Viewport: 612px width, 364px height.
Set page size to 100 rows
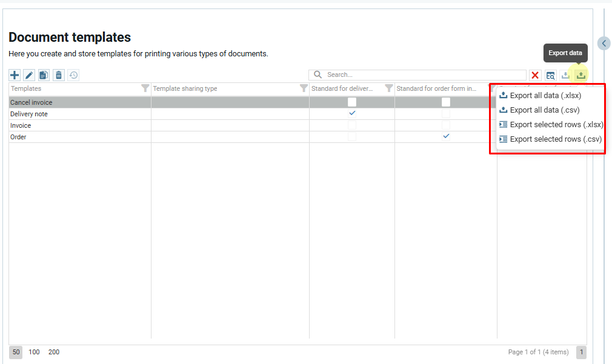point(34,352)
